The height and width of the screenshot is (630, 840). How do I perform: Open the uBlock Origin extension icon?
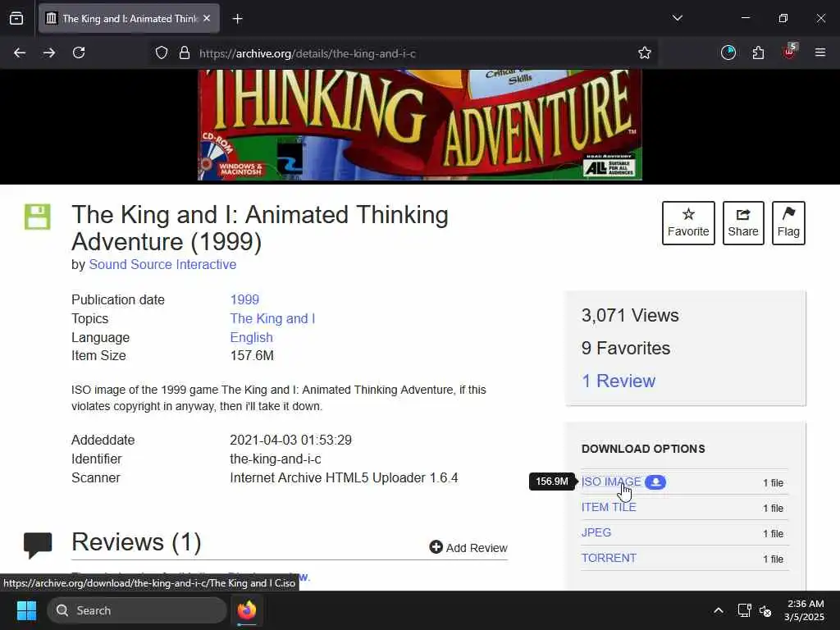point(789,52)
